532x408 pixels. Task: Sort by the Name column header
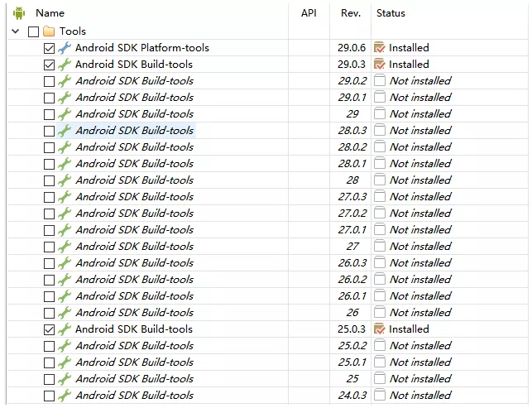(50, 13)
